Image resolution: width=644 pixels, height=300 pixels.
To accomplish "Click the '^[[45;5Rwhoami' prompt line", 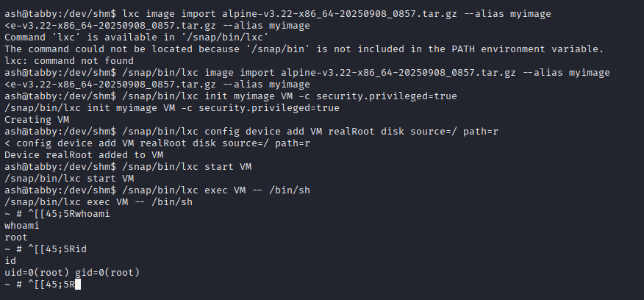I will (57, 214).
